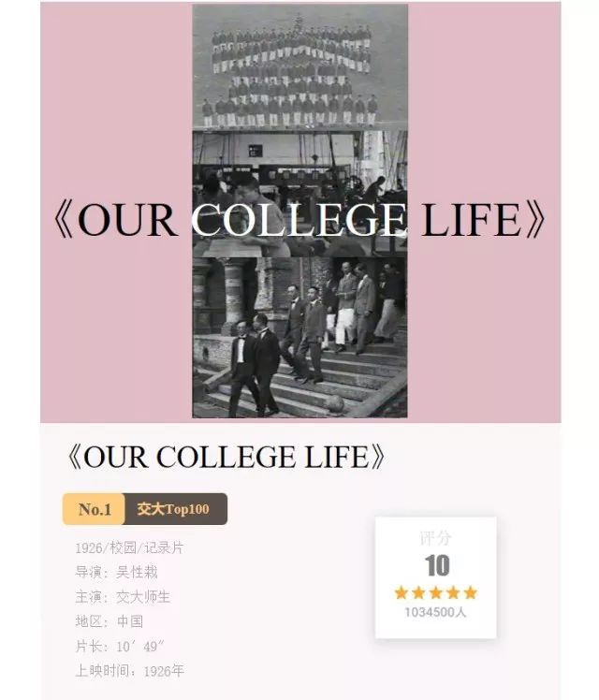Click the 1926/校园/记录片 genre line

point(129,547)
